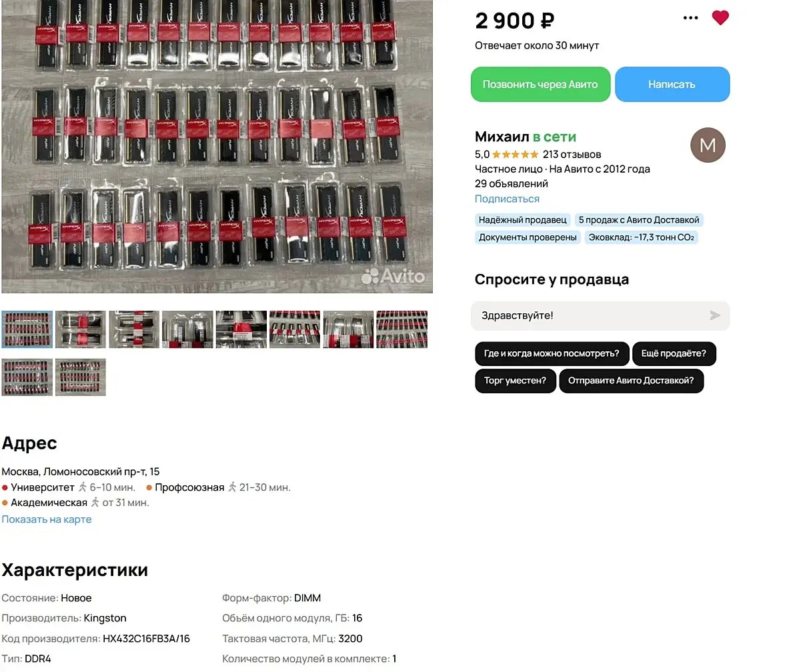Select the 'Где и когда можно посмотреть?' chip

pos(552,353)
